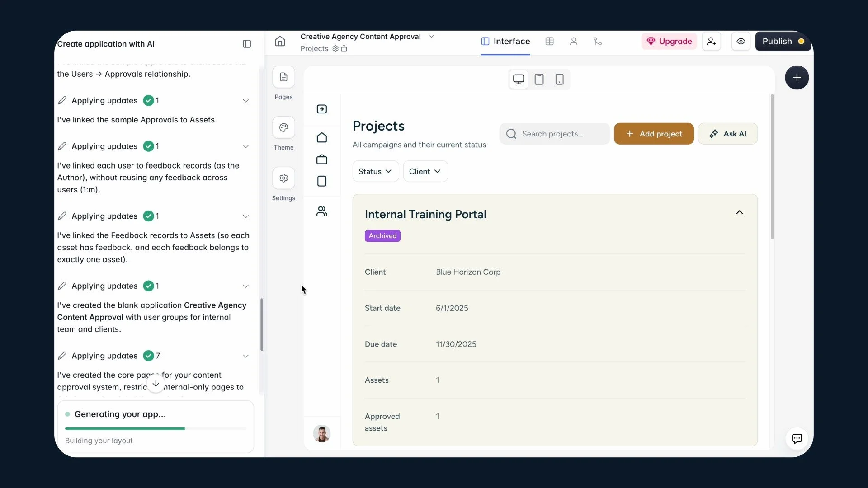868x488 pixels.
Task: Open the automations workflow icon
Action: click(x=598, y=42)
